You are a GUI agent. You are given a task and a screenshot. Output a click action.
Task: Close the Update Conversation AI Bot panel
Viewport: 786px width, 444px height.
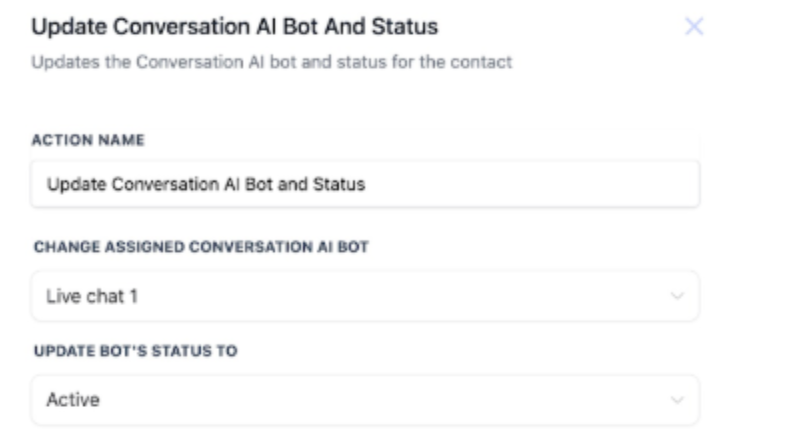(694, 27)
